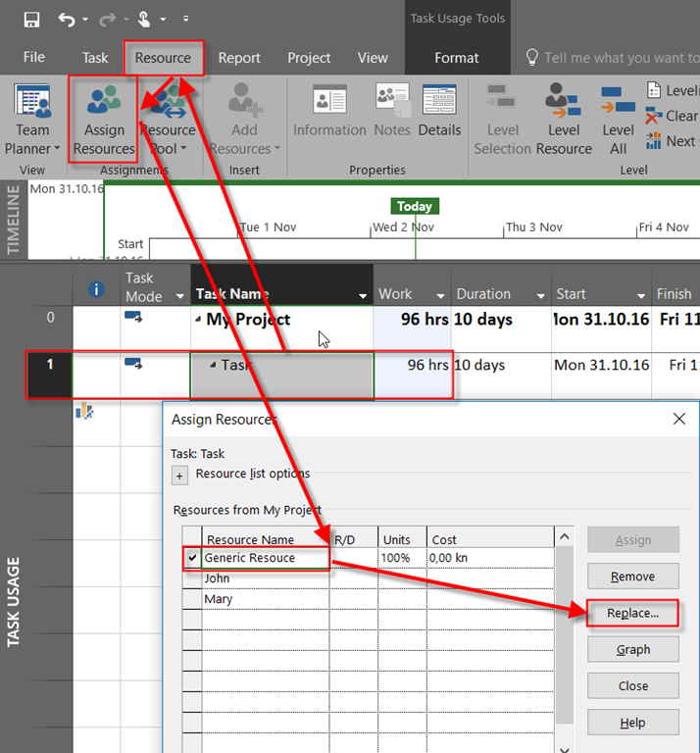Screen dimensions: 700x753
Task: Click the Remove button in dialog
Action: click(632, 577)
